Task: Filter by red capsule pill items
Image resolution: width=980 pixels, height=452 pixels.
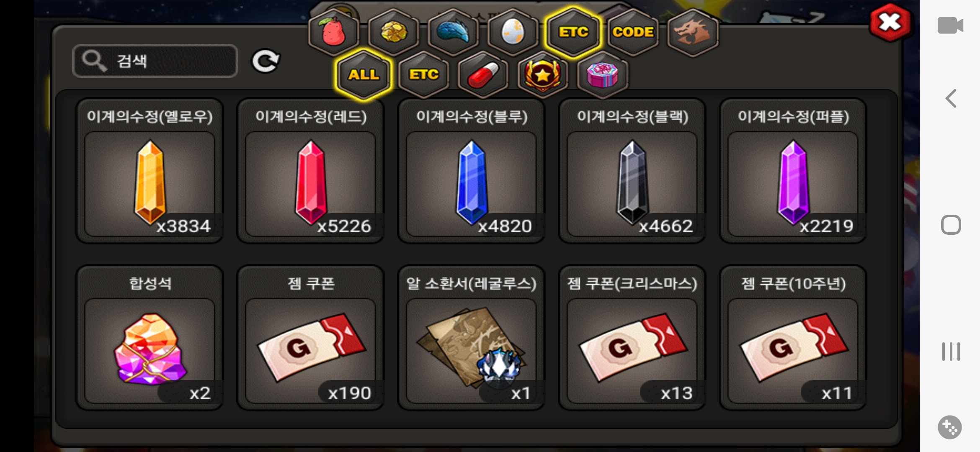Action: click(483, 75)
